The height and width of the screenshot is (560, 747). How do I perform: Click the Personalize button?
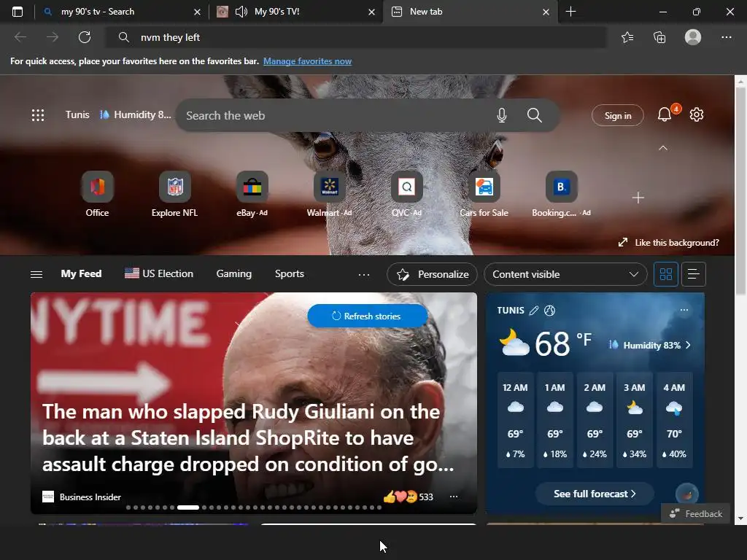pos(432,274)
